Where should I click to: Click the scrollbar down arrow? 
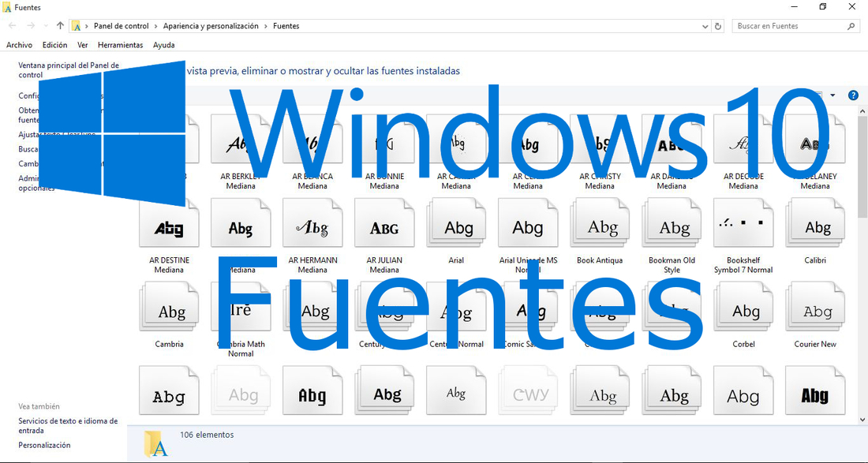862,420
